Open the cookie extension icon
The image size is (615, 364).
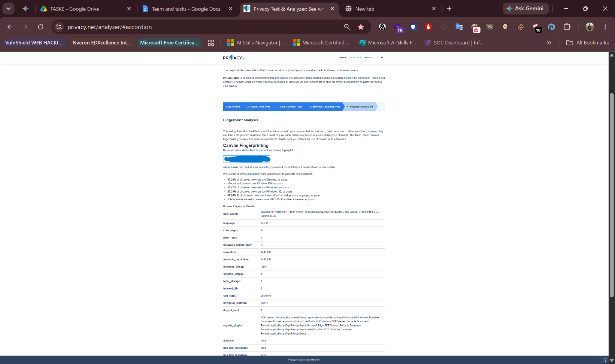click(521, 27)
